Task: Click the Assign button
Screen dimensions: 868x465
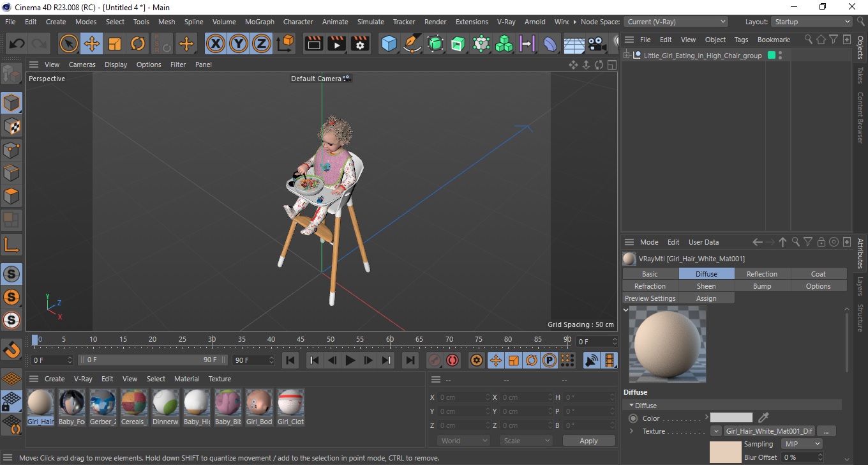Action: pos(706,298)
